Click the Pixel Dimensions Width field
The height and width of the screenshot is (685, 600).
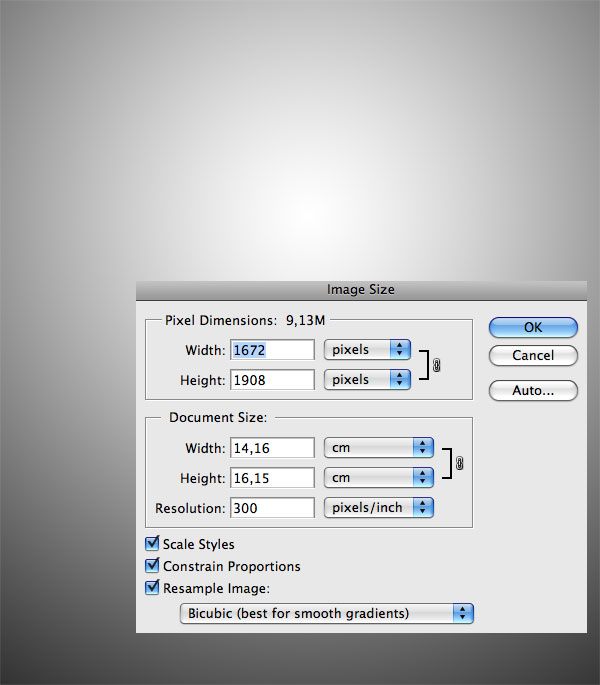(272, 350)
